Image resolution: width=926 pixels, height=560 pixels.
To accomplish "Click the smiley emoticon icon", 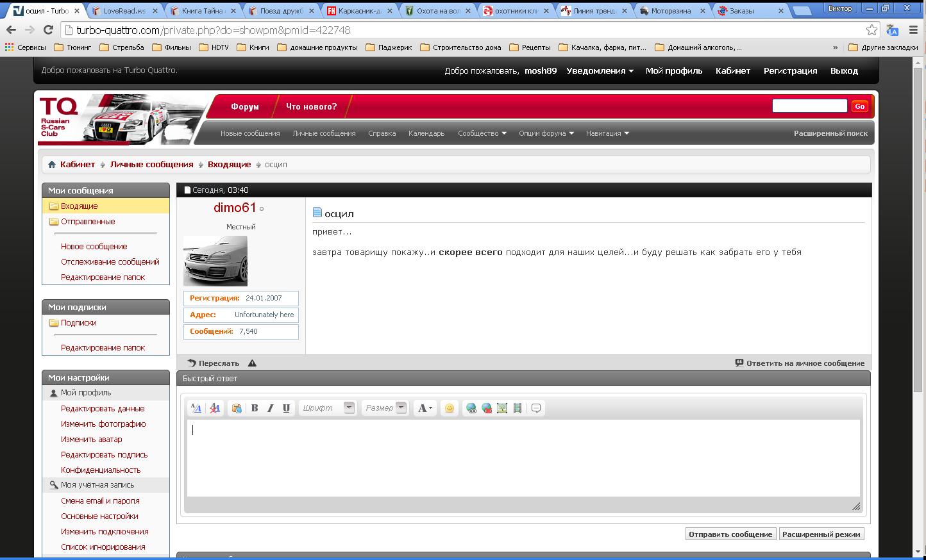I will (x=450, y=408).
